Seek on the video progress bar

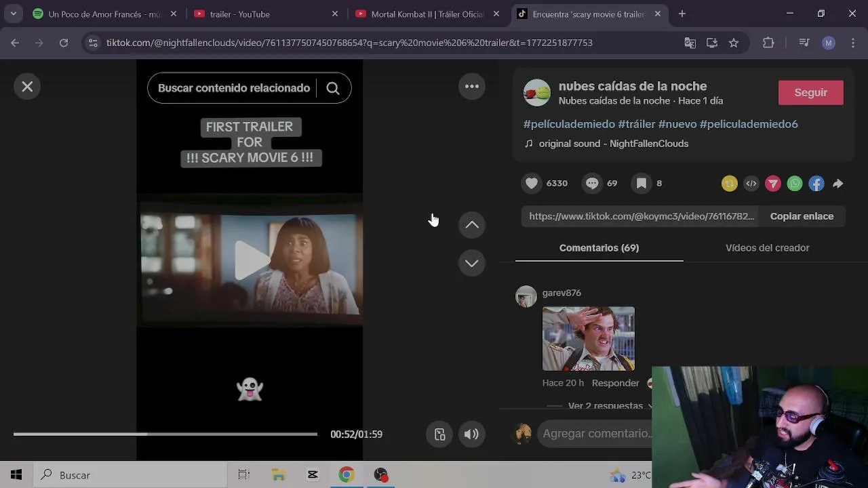(165, 434)
